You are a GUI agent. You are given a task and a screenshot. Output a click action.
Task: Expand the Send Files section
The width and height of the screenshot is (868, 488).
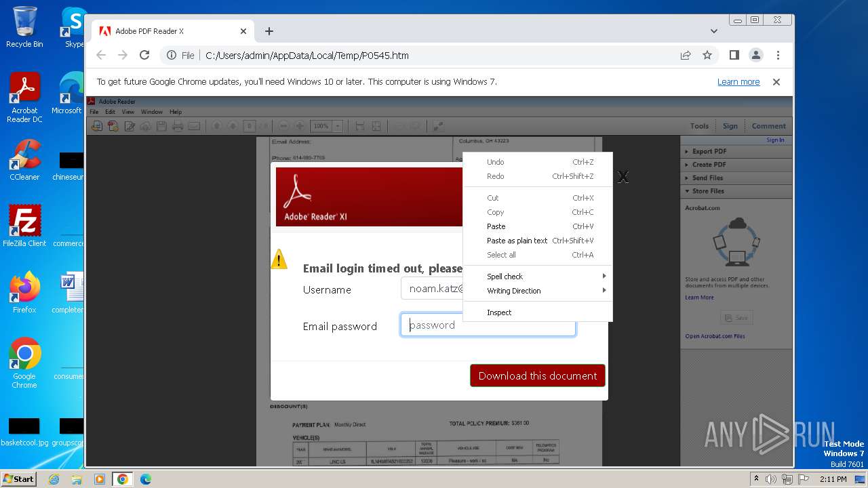click(736, 178)
